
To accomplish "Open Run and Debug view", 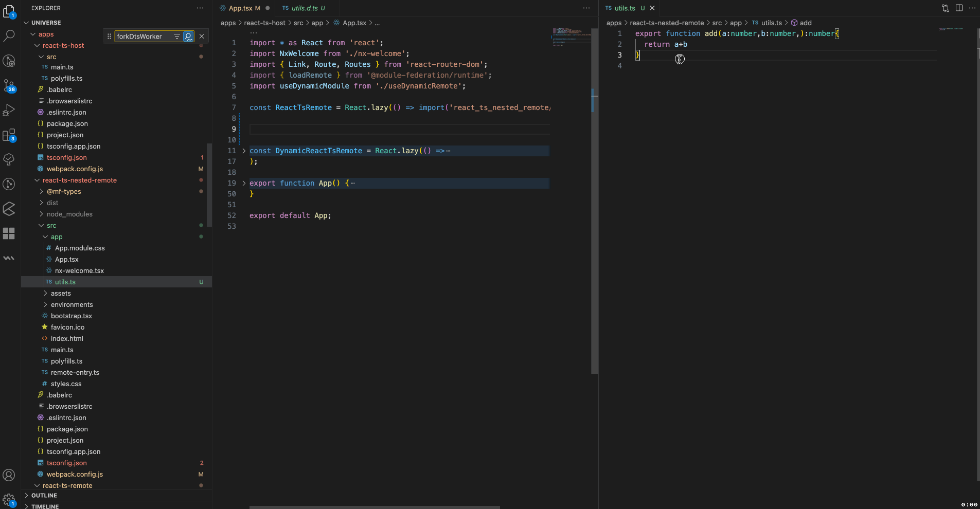I will [9, 110].
